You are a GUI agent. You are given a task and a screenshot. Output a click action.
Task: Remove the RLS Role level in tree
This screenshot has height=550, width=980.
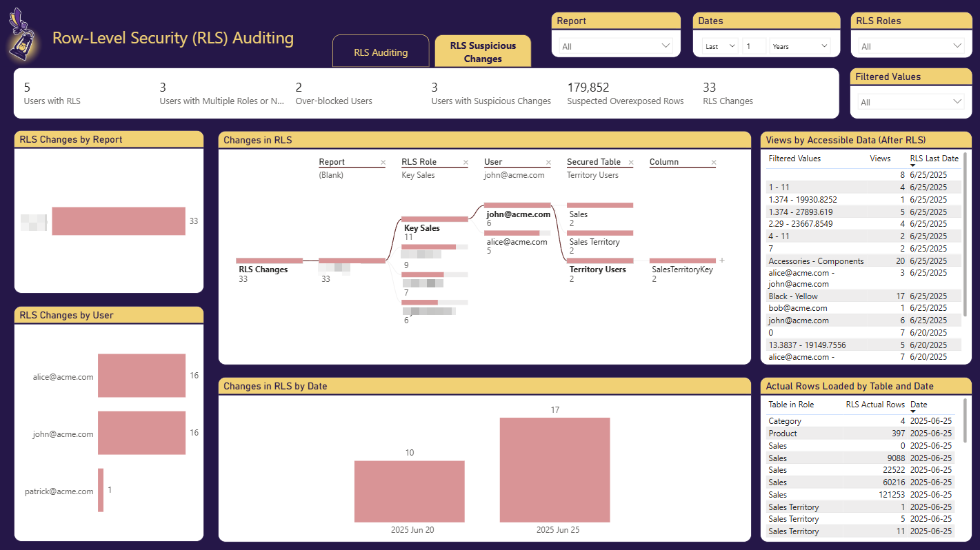(x=466, y=163)
